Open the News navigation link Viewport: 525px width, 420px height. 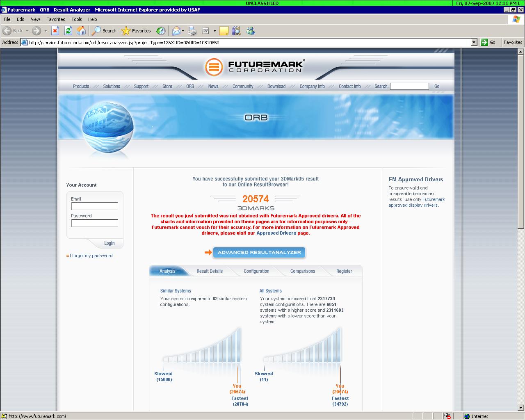tap(213, 87)
